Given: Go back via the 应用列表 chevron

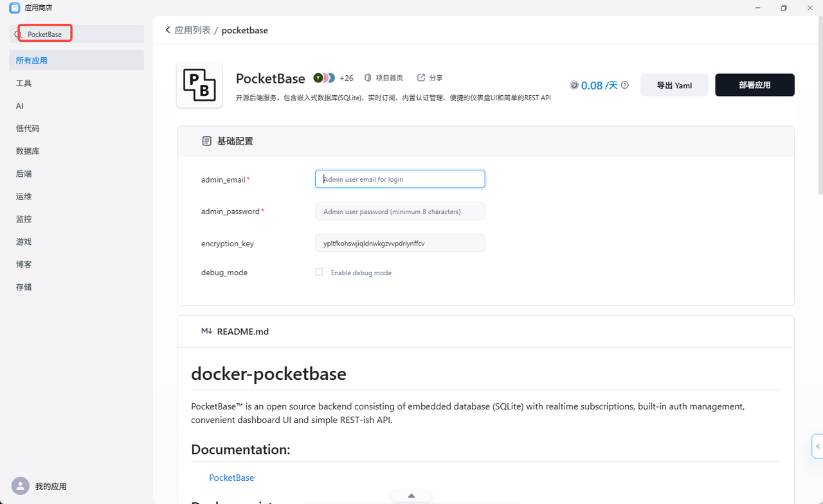Looking at the screenshot, I should (168, 30).
